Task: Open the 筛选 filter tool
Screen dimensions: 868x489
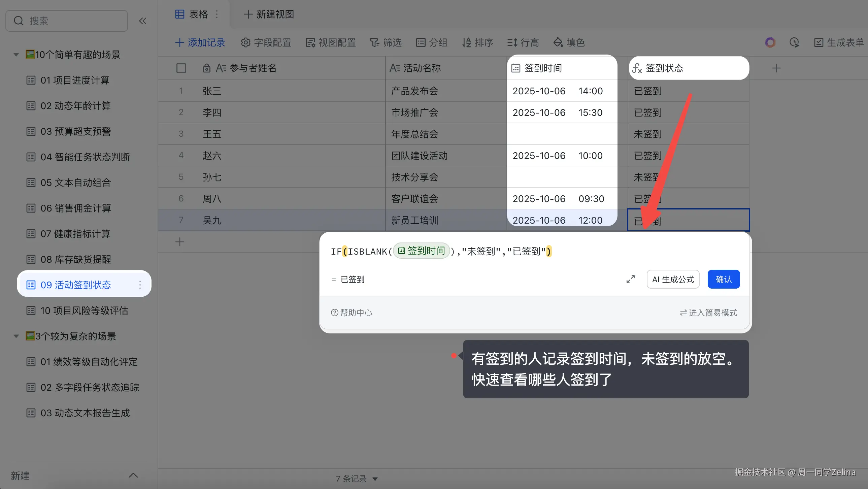Action: pos(386,42)
